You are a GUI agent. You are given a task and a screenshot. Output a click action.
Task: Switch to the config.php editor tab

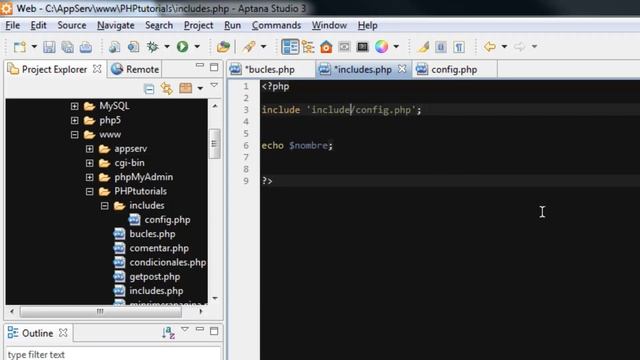click(x=454, y=69)
